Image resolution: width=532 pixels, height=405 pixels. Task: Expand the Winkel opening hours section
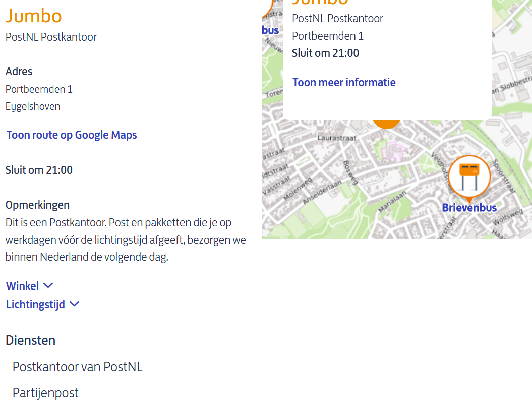[x=30, y=286]
